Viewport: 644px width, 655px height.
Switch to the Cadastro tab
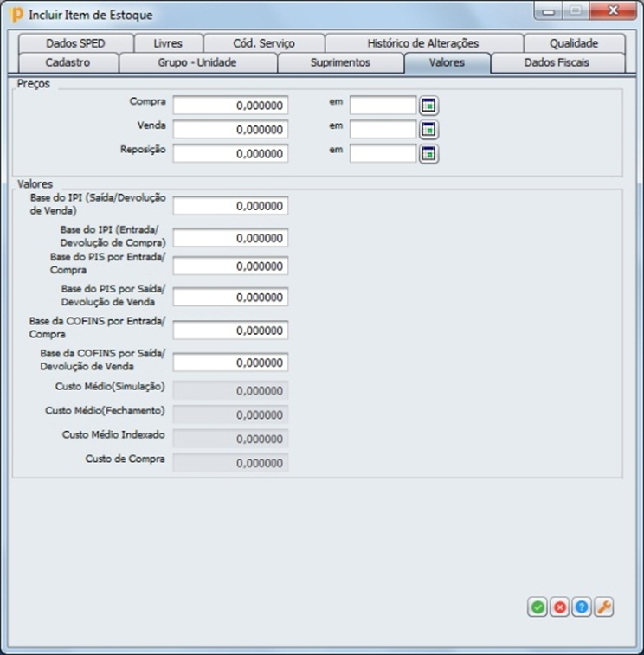click(68, 63)
